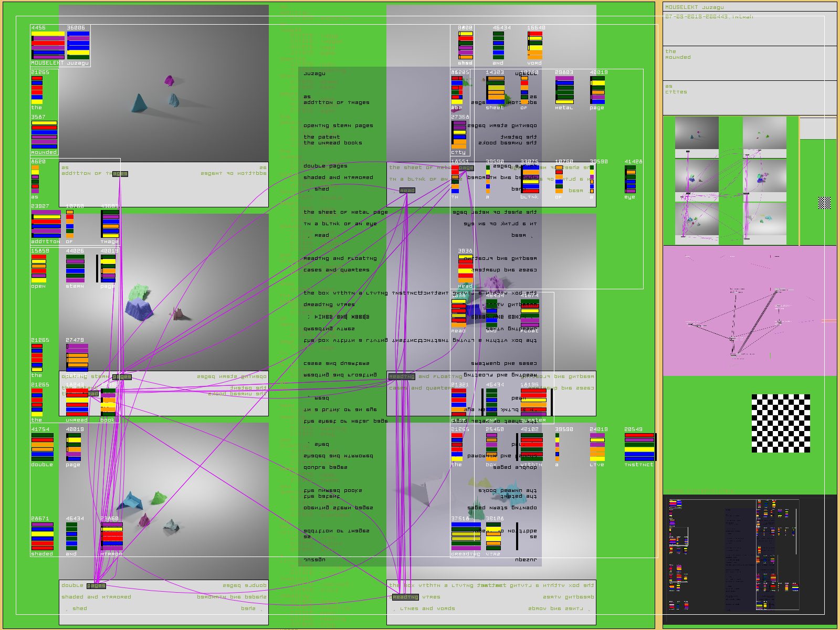
Task: Click the 'city' color bar stack
Action: (x=459, y=135)
